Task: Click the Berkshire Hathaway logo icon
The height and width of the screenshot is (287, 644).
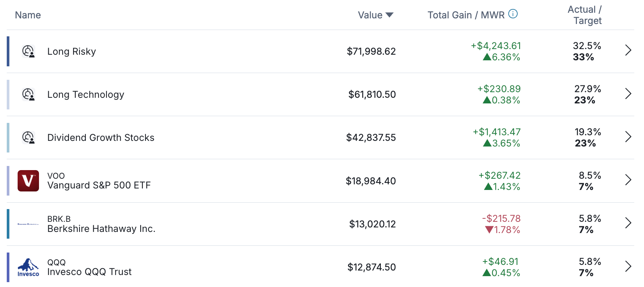Action: pos(28,224)
